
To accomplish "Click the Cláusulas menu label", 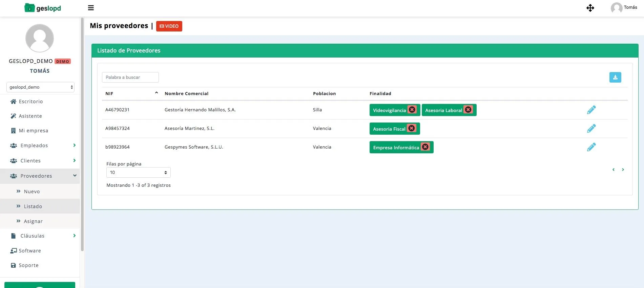I will click(33, 236).
